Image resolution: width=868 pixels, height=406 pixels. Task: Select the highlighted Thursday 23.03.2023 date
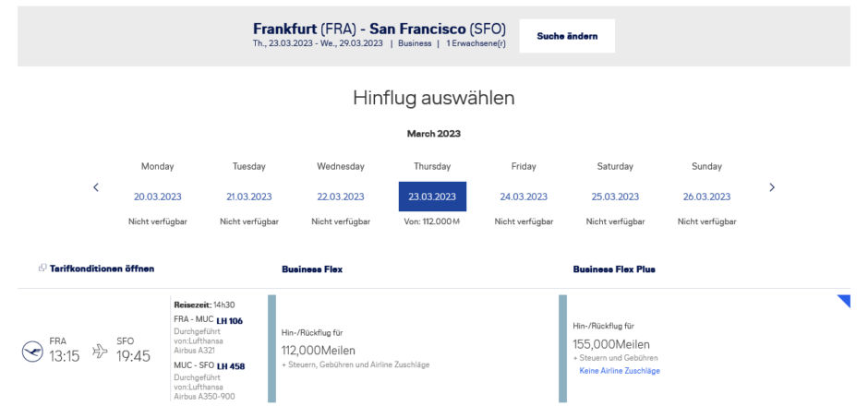click(x=432, y=197)
